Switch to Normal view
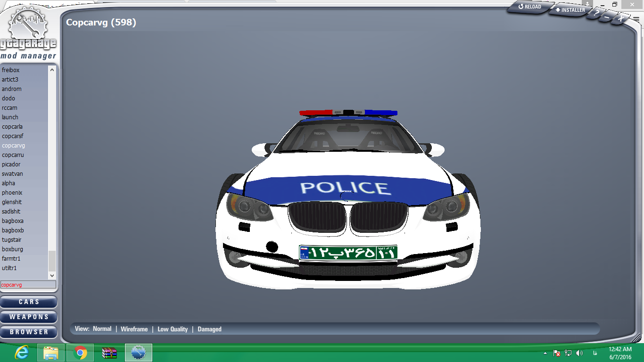 (102, 329)
